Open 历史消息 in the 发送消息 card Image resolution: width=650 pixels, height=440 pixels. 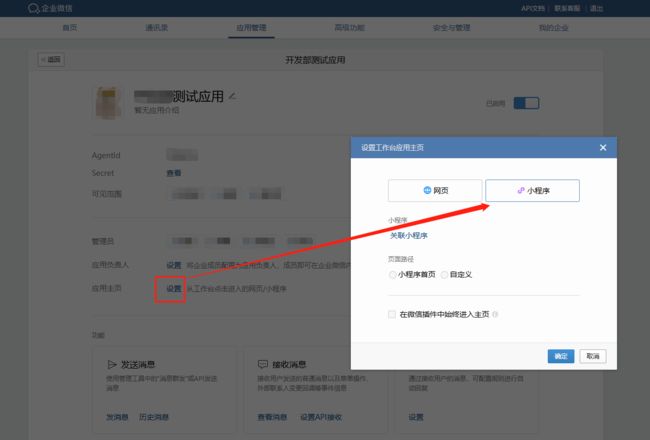154,417
